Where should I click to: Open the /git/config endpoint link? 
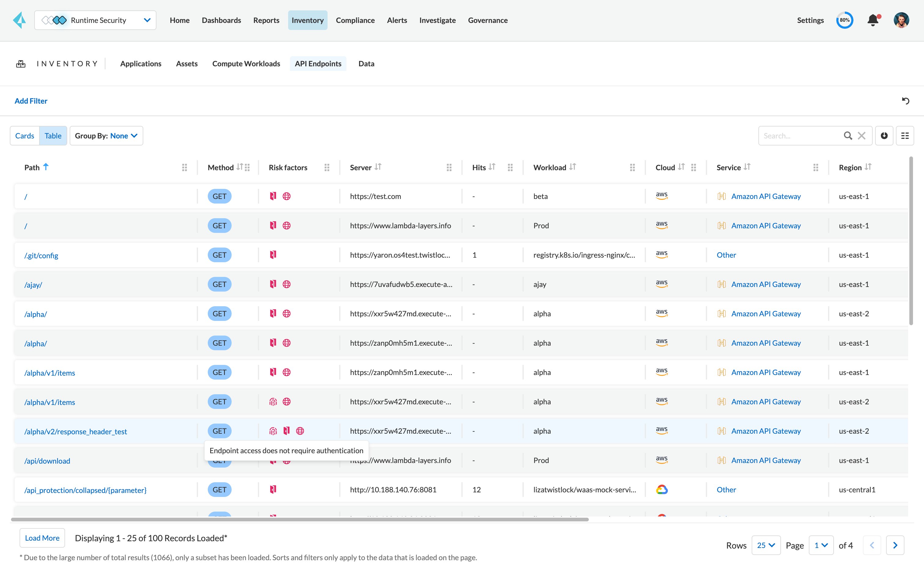pos(41,255)
